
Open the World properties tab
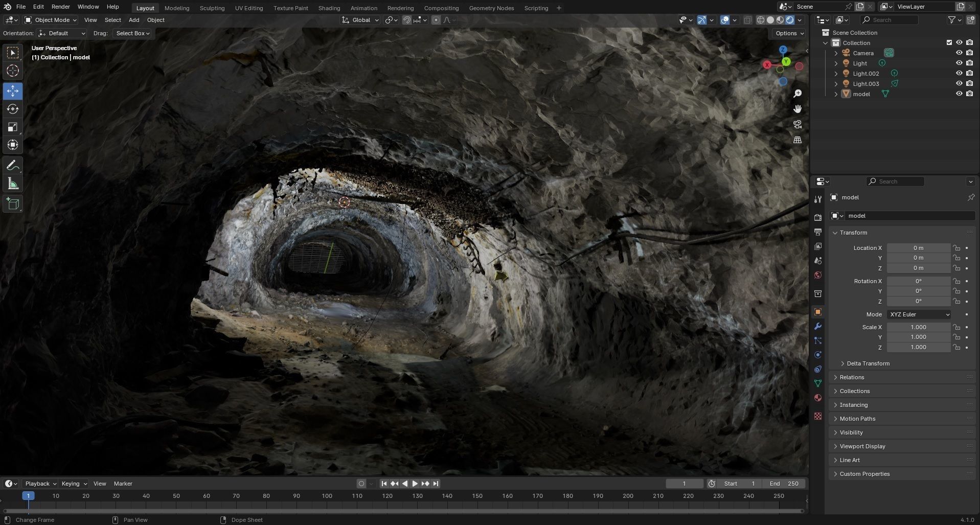(818, 275)
